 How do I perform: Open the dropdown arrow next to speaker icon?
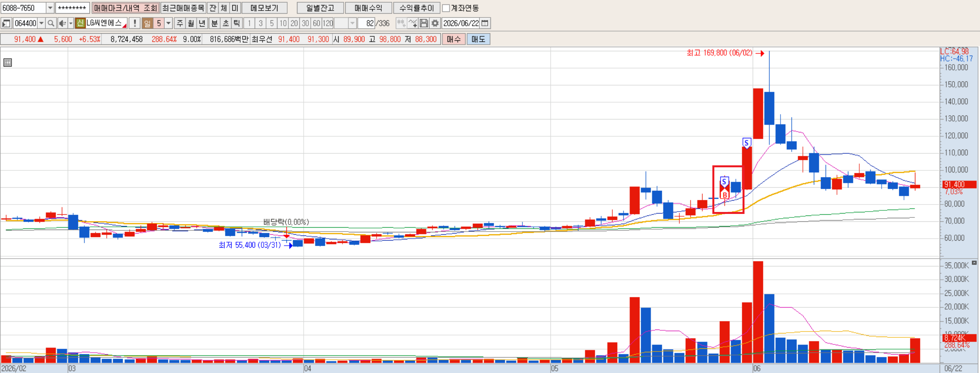[71, 24]
